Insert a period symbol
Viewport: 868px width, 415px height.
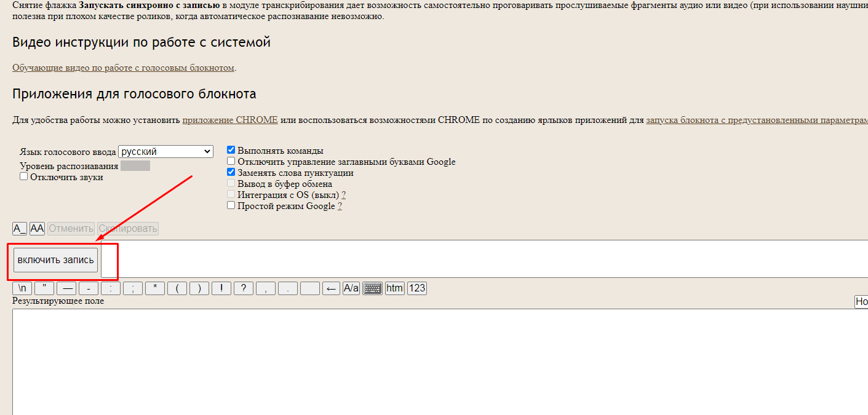point(288,288)
